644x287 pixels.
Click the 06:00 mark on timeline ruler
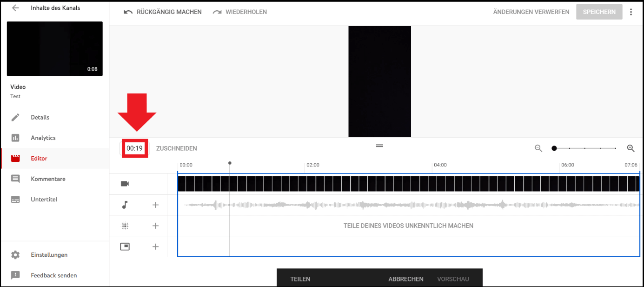point(567,165)
